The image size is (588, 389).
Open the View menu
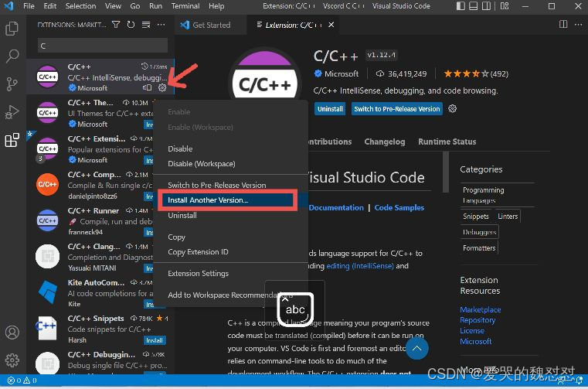(113, 6)
